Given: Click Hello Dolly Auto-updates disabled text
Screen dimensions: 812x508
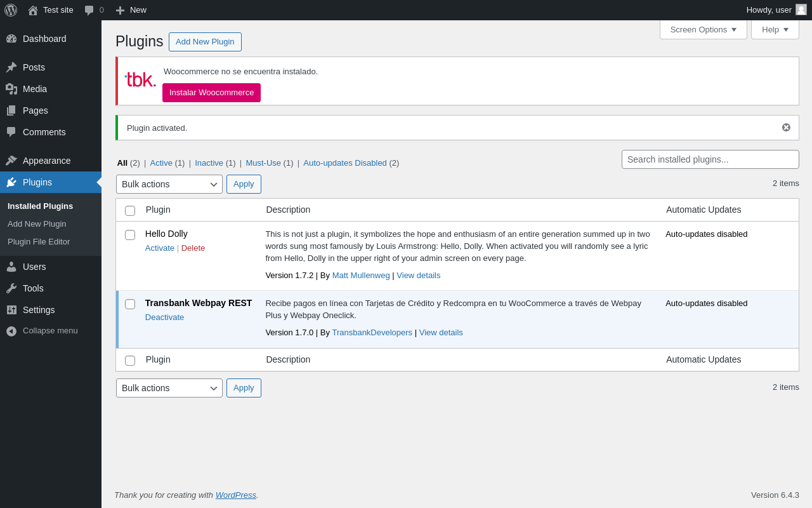Looking at the screenshot, I should click(x=707, y=234).
